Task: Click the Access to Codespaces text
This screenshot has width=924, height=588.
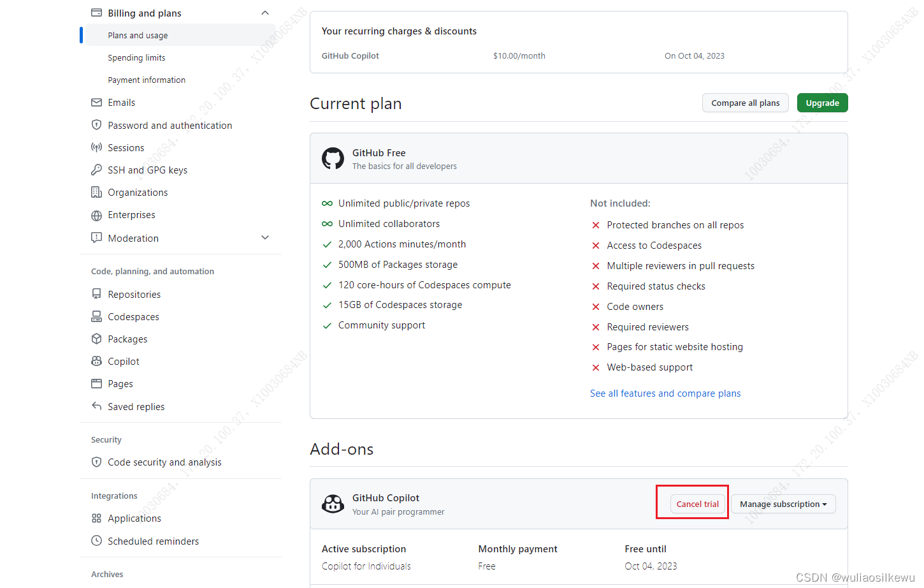Action: tap(654, 245)
